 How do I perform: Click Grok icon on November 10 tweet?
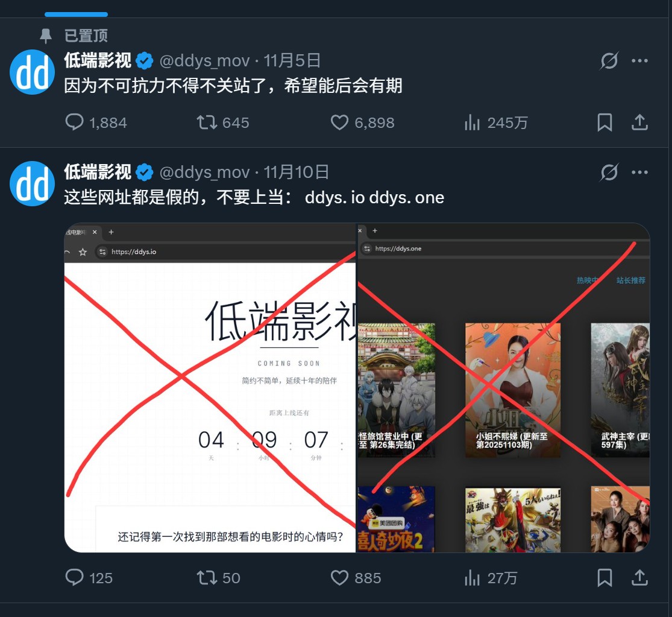click(609, 172)
